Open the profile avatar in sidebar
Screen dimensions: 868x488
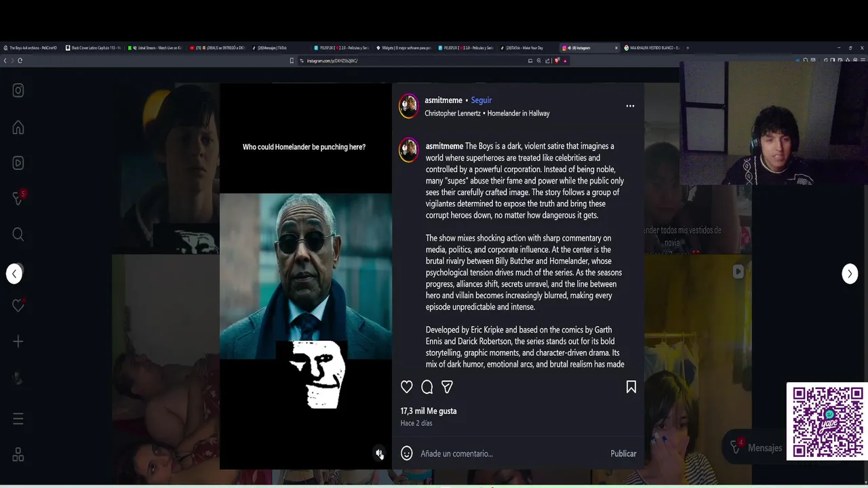pyautogui.click(x=18, y=378)
